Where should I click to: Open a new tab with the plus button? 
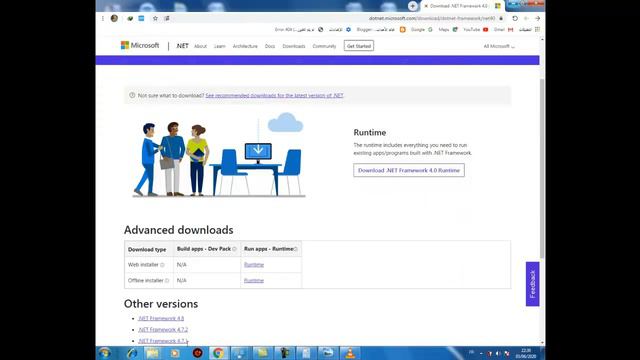coord(413,6)
